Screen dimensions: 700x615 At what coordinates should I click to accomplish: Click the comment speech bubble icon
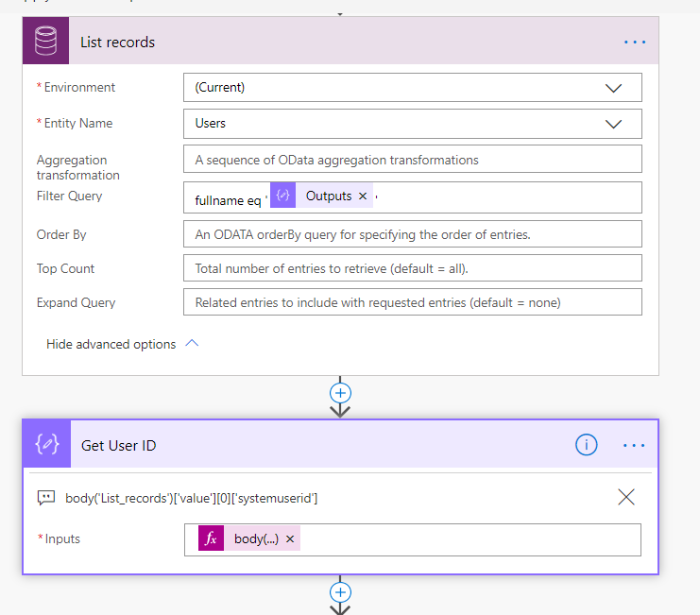click(46, 498)
